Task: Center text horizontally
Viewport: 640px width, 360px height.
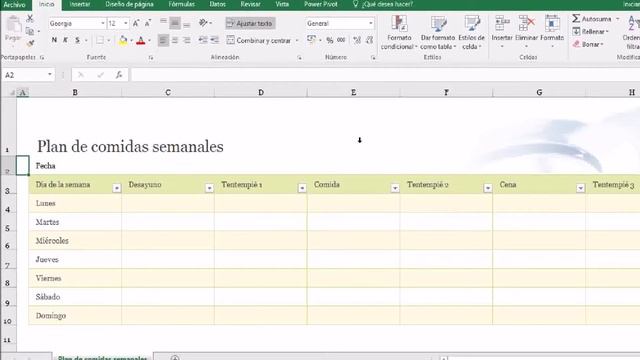Action: 175,40
